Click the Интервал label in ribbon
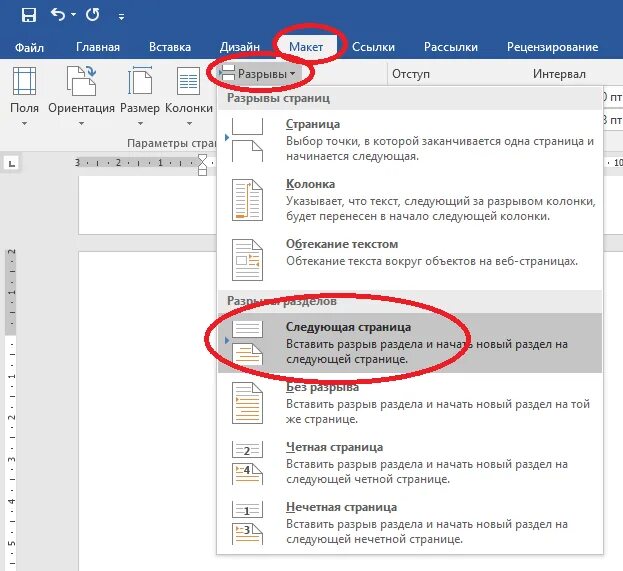 (559, 74)
